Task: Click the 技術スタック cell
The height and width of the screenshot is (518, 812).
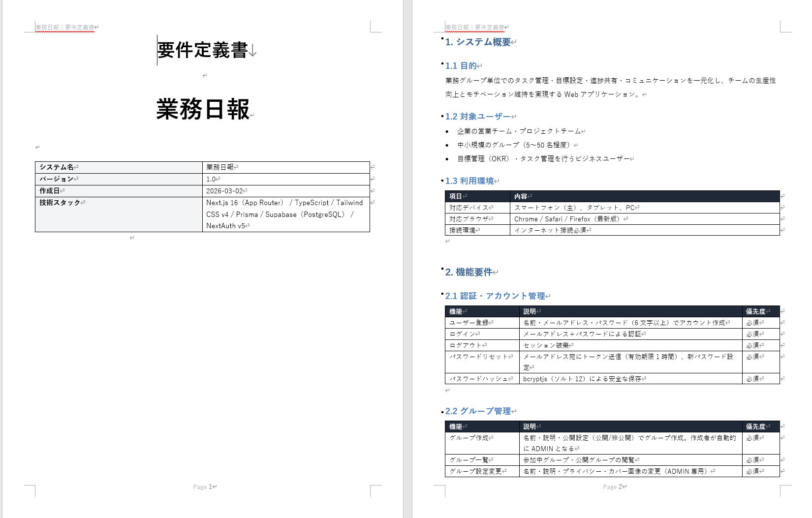Action: pyautogui.click(x=62, y=203)
